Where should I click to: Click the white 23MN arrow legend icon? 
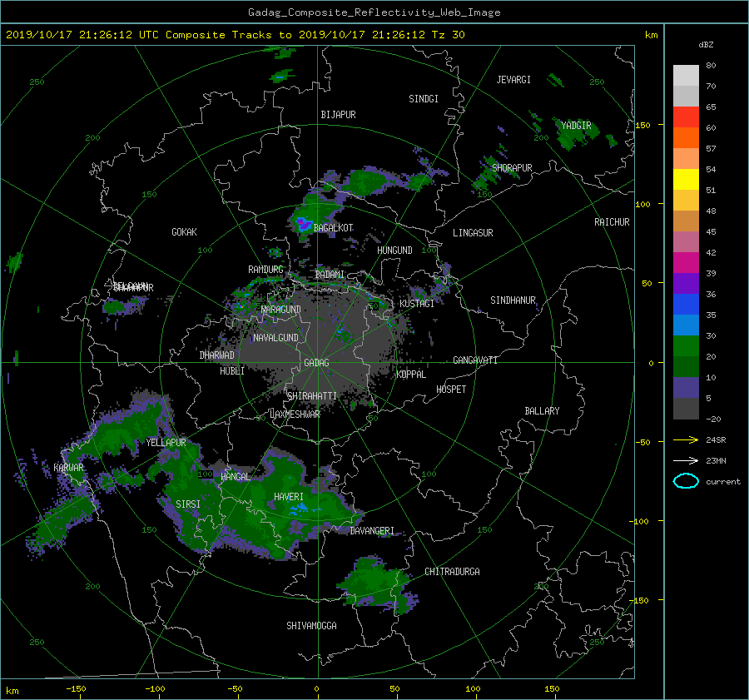pyautogui.click(x=686, y=460)
